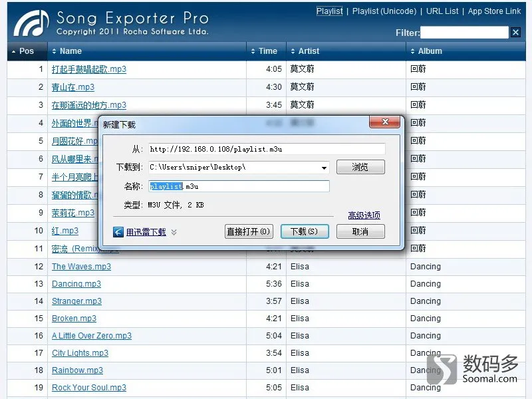Open the URL List link
The width and height of the screenshot is (532, 399).
click(442, 11)
